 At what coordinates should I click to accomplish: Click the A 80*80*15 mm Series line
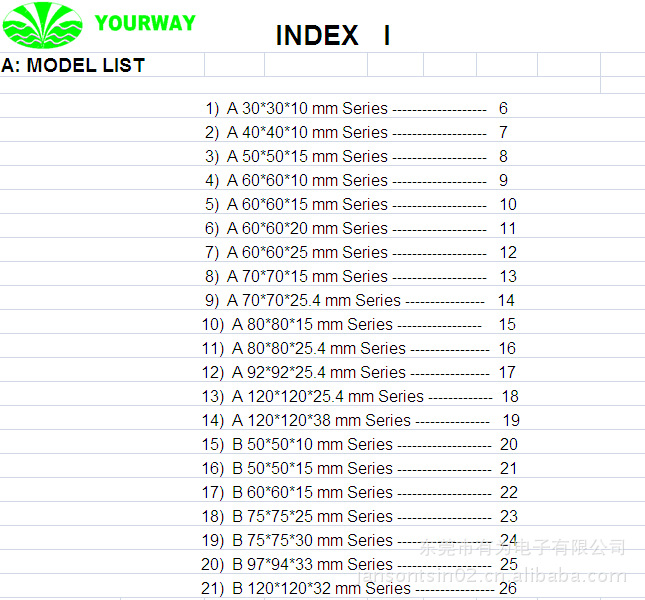coord(312,324)
